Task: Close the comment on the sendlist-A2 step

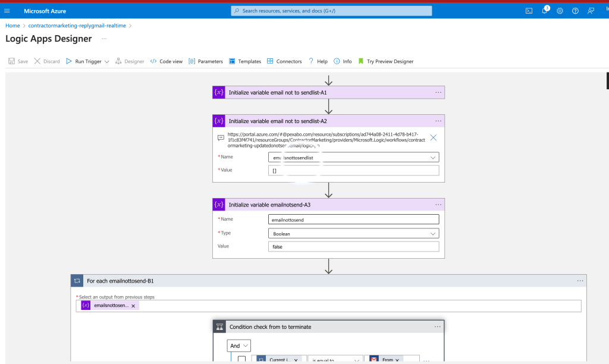Action: click(433, 137)
